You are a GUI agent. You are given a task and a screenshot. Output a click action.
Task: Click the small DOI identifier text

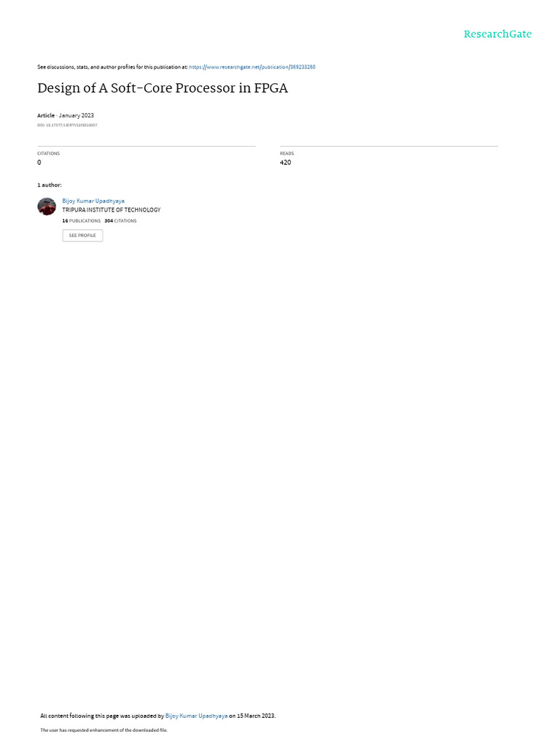[x=67, y=125]
